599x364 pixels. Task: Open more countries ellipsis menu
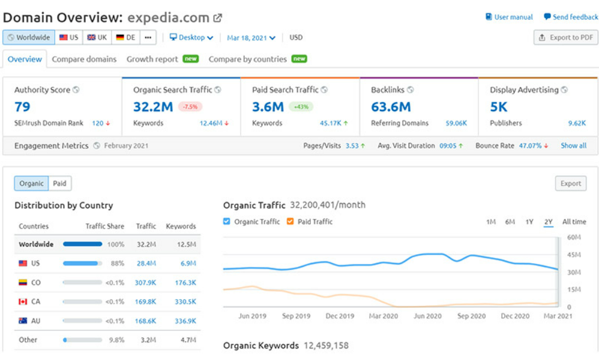click(148, 37)
